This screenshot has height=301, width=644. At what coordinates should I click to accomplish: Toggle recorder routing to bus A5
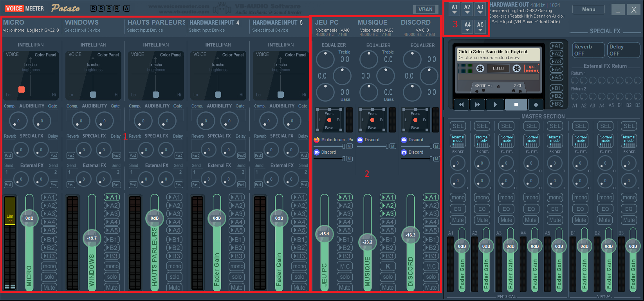556,77
